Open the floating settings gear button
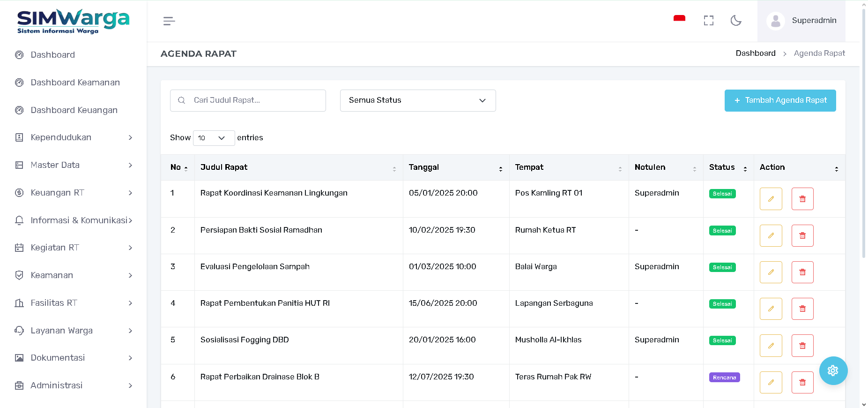 833,370
